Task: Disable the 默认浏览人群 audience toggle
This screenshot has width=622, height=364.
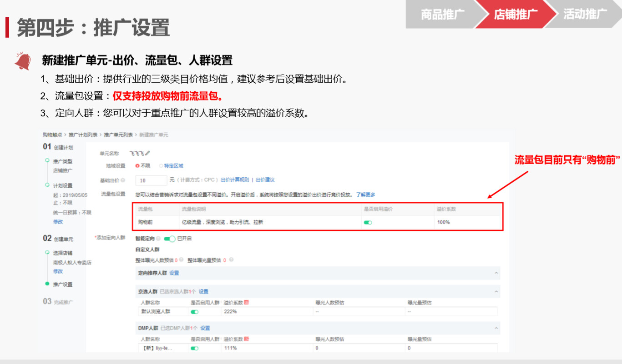Action: tap(195, 312)
